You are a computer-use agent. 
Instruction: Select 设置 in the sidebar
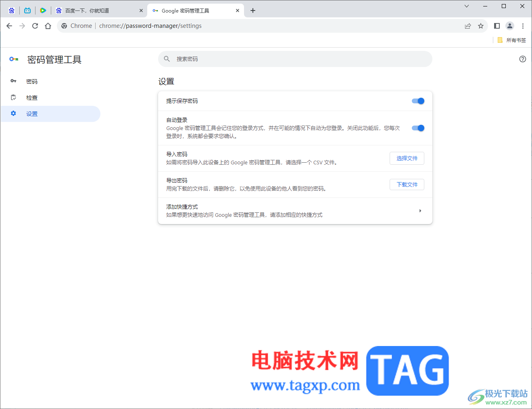[50, 113]
